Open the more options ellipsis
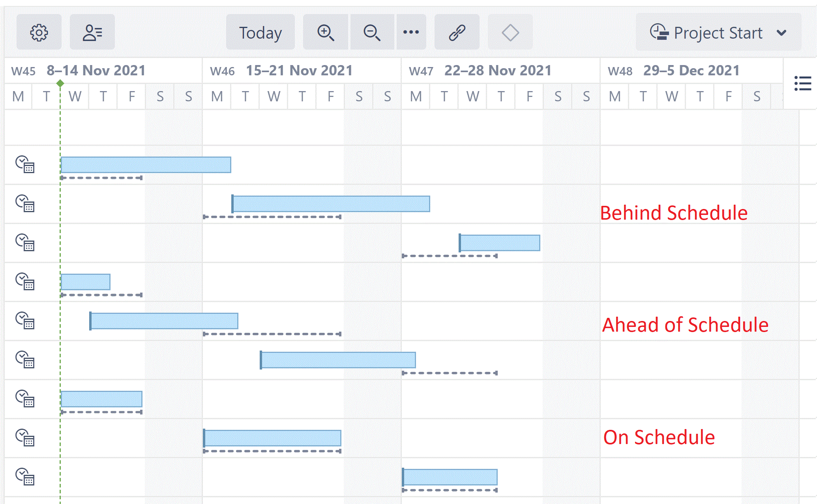 tap(411, 32)
